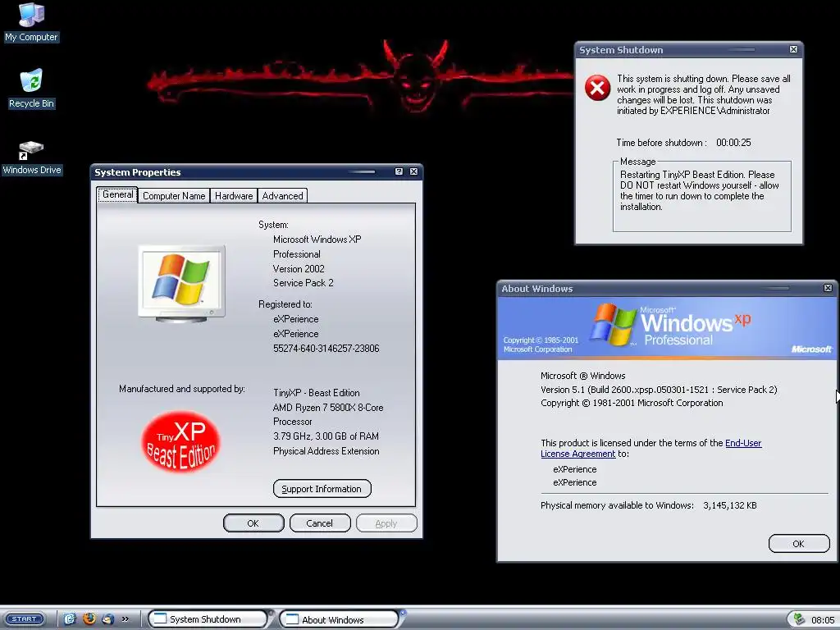Click the Support Information button
Image resolution: width=840 pixels, height=630 pixels.
click(322, 489)
